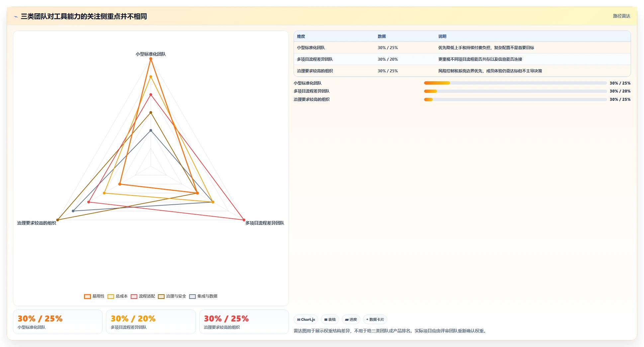Hide the 集成与数据 series via its legend label

point(207,296)
